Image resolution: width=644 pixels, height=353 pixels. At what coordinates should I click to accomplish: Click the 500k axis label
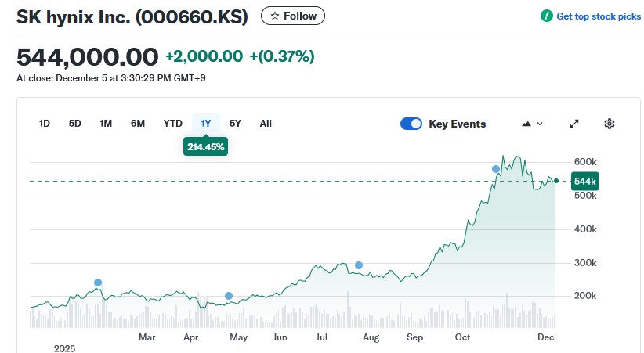(x=585, y=196)
